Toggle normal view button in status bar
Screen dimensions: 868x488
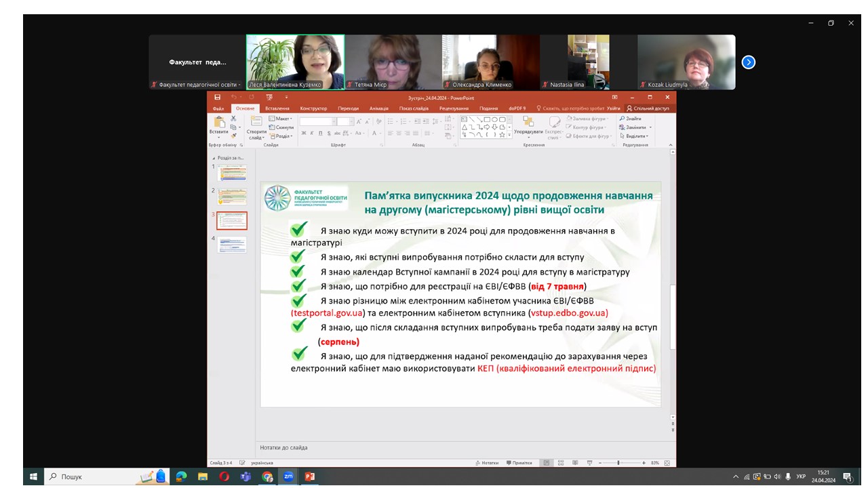546,463
